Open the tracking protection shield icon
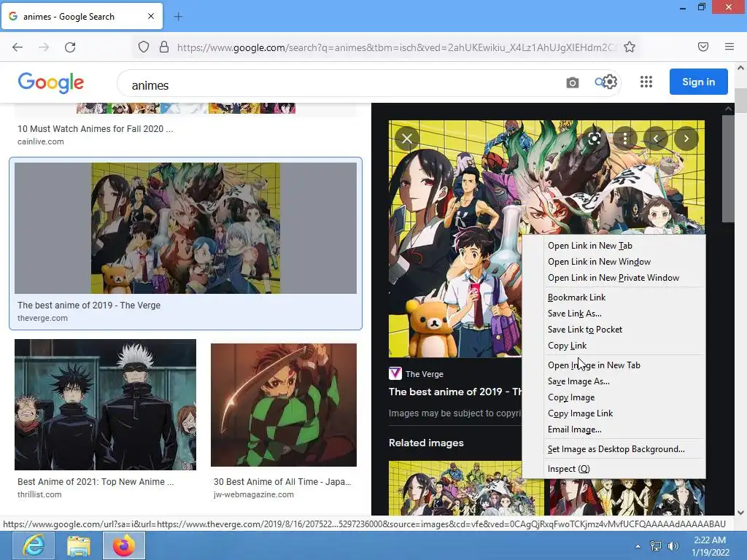The image size is (747, 560). point(144,47)
